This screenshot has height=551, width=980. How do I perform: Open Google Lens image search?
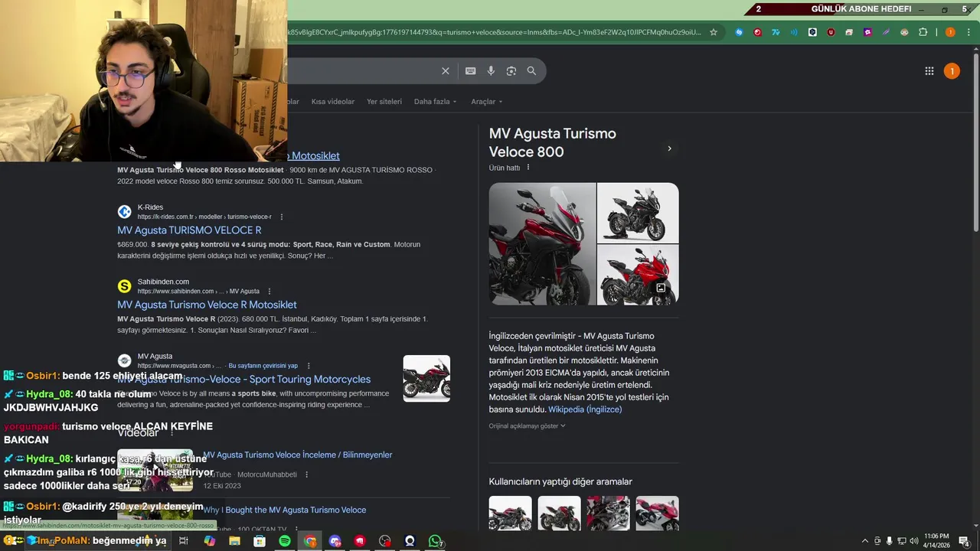(x=511, y=70)
